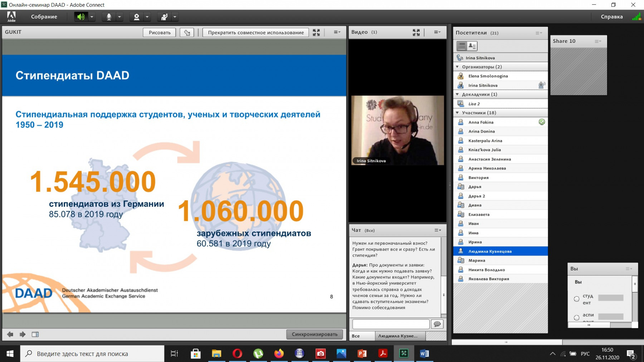Switch to Людмила Кузне... chat tab
The image size is (644, 362).
(x=400, y=336)
